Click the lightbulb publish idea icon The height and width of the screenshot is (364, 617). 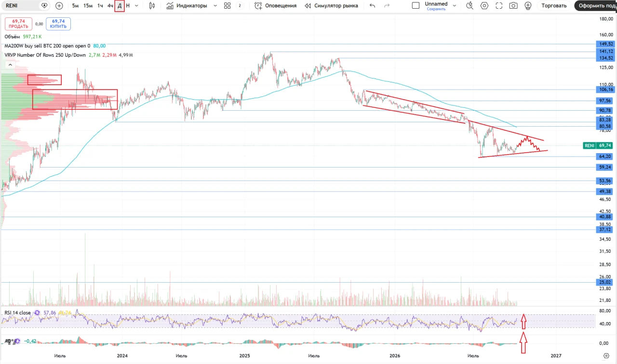point(528,6)
